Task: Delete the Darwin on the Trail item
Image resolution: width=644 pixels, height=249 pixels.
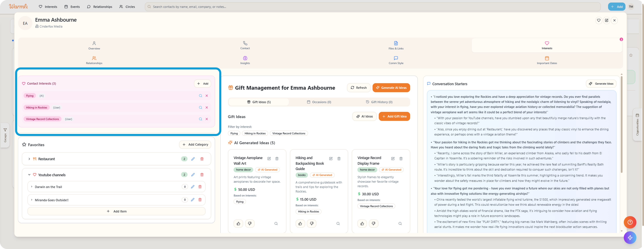Action: tap(200, 187)
